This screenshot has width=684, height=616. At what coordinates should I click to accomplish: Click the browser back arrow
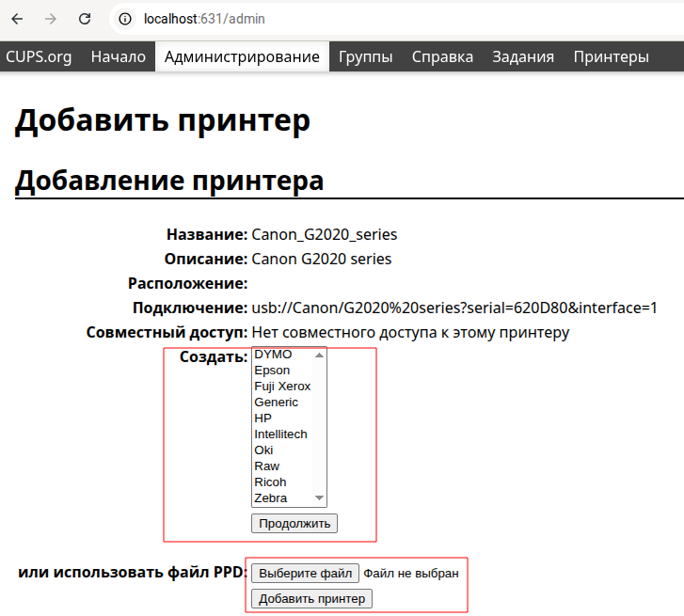[17, 19]
